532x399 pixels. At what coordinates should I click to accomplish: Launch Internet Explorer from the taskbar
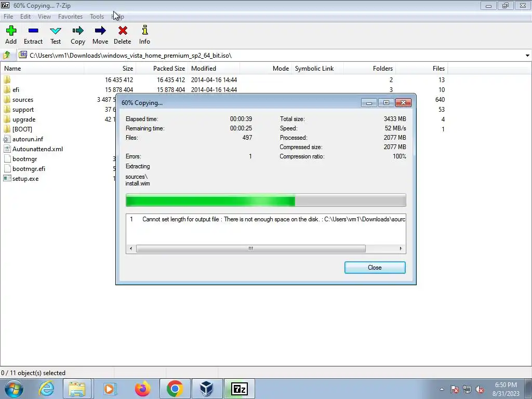pos(46,389)
